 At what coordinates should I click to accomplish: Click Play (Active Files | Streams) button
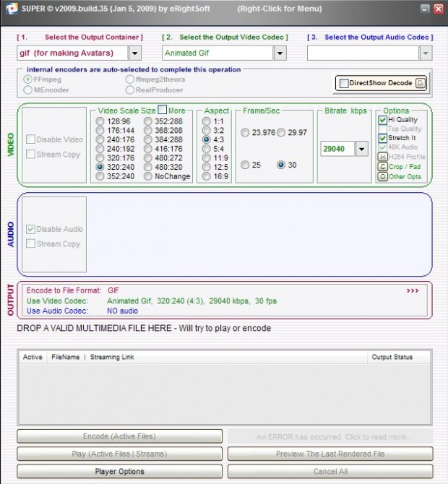(119, 454)
